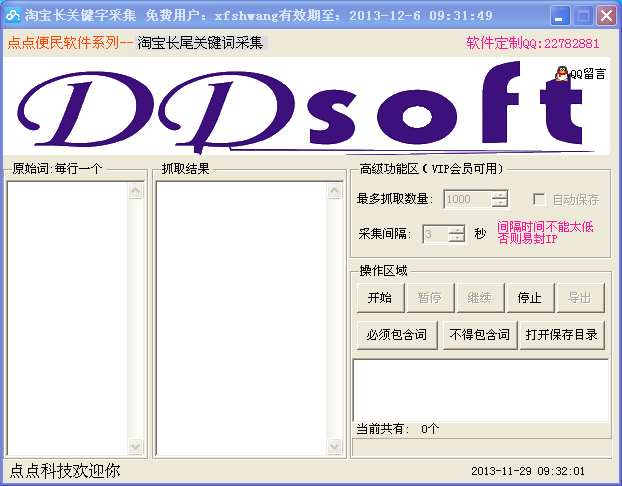The image size is (622, 486).
Task: Click the 当前共有: 0个 label
Action: (x=397, y=429)
